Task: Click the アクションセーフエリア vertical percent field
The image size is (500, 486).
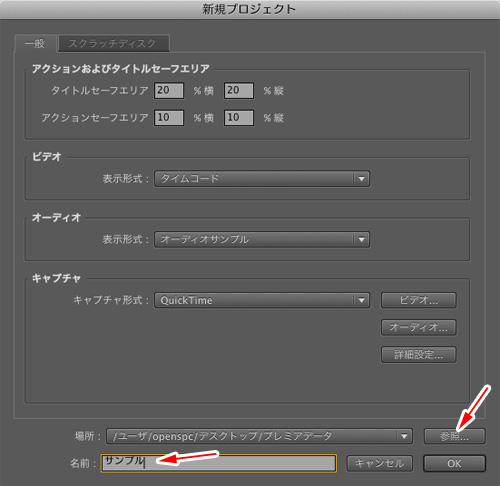Action: click(x=239, y=118)
